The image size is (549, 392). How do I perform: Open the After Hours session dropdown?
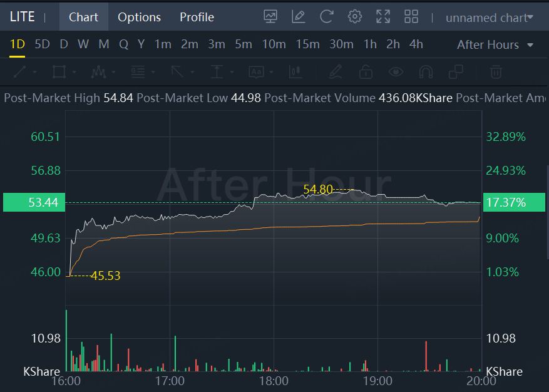495,44
